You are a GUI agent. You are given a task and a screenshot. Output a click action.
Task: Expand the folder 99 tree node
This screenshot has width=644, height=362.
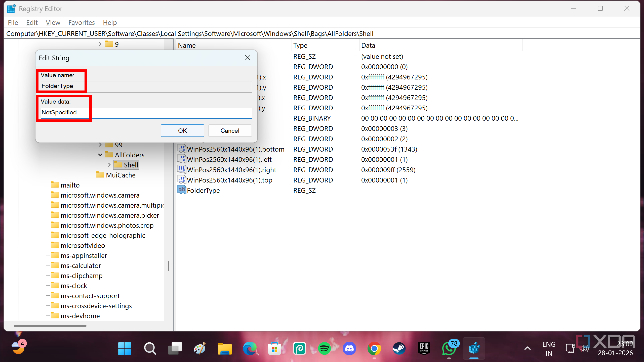pyautogui.click(x=100, y=145)
